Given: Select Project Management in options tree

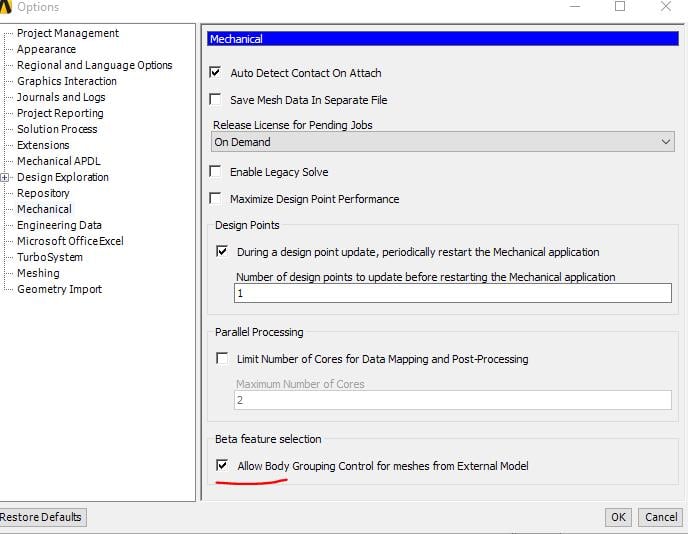Looking at the screenshot, I should (x=68, y=33).
